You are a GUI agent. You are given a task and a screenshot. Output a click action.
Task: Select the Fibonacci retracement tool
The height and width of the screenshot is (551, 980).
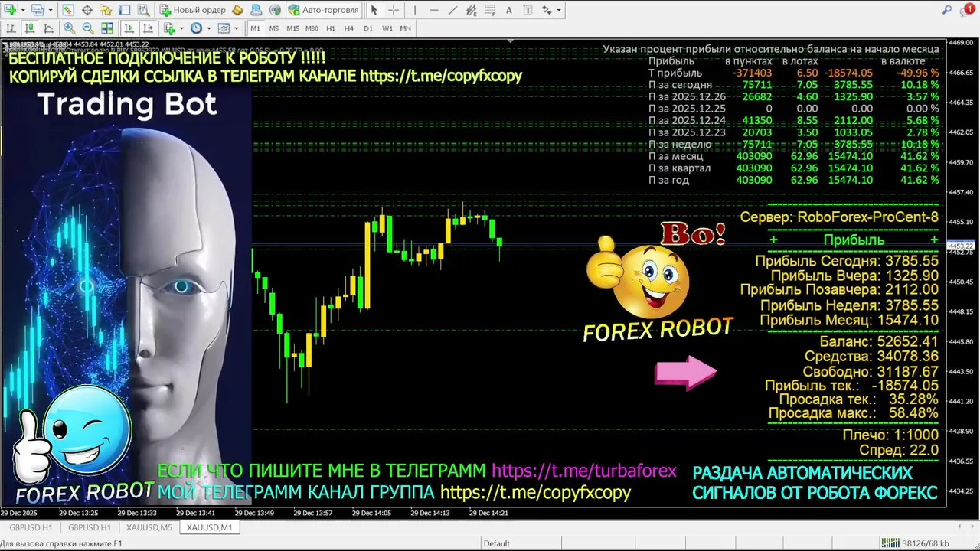[490, 10]
